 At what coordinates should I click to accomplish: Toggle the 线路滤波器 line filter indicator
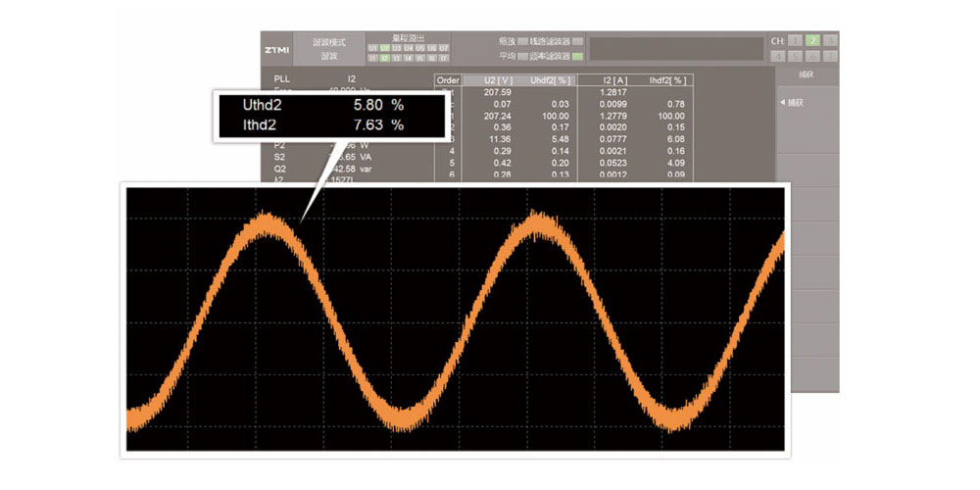point(577,42)
